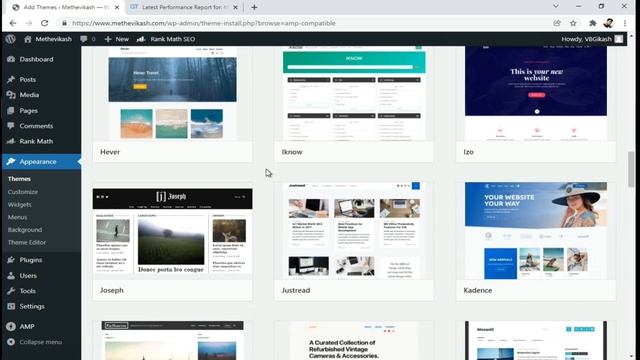Open the Tools menu
Viewport: 640px width, 360px height.
(27, 291)
